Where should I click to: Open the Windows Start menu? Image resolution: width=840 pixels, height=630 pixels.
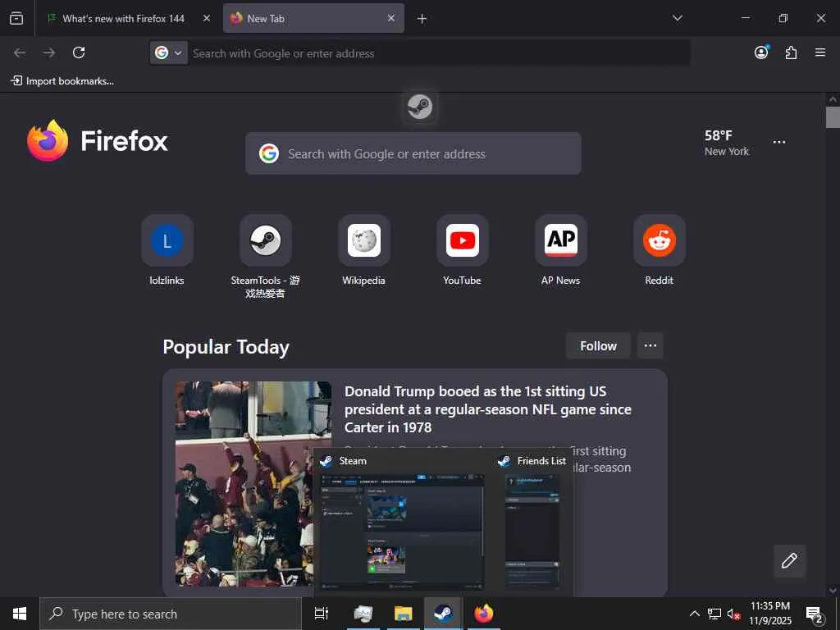pyautogui.click(x=20, y=614)
